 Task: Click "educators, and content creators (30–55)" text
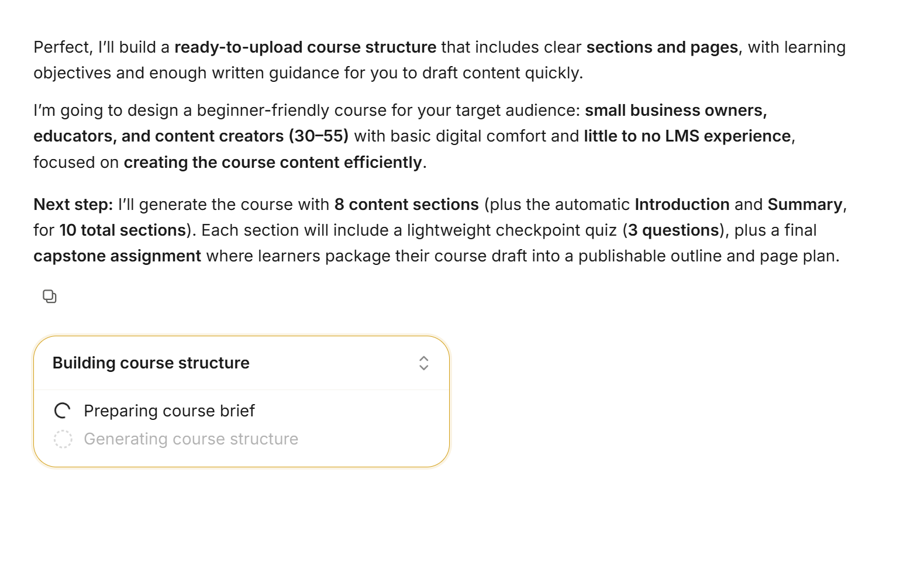[x=191, y=136]
